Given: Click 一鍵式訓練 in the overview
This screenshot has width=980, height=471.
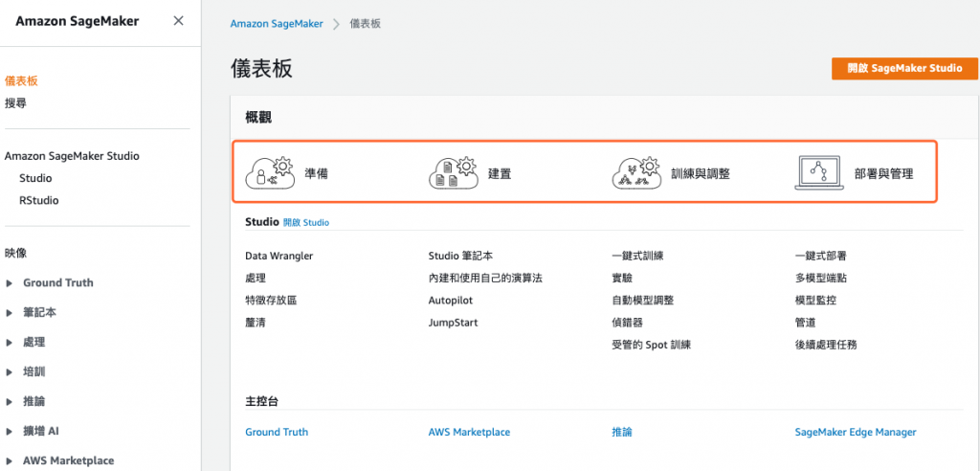Looking at the screenshot, I should point(637,256).
